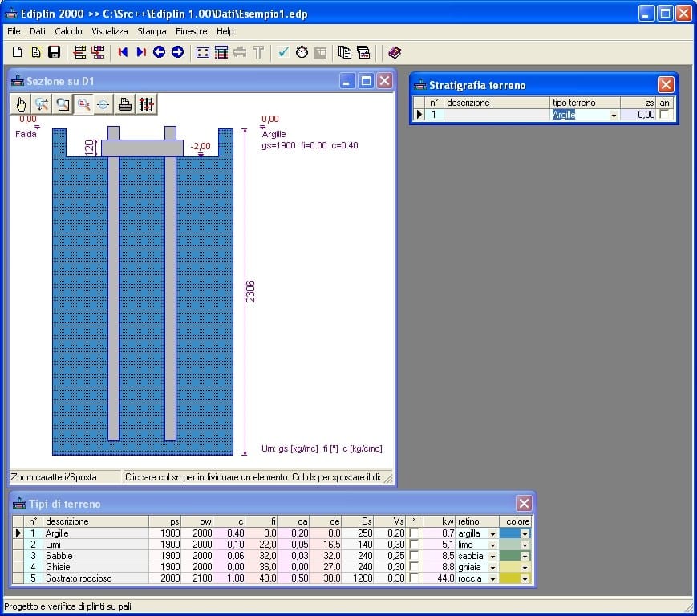Image resolution: width=697 pixels, height=616 pixels.
Task: Click the Save floppy disk icon
Action: pos(54,52)
